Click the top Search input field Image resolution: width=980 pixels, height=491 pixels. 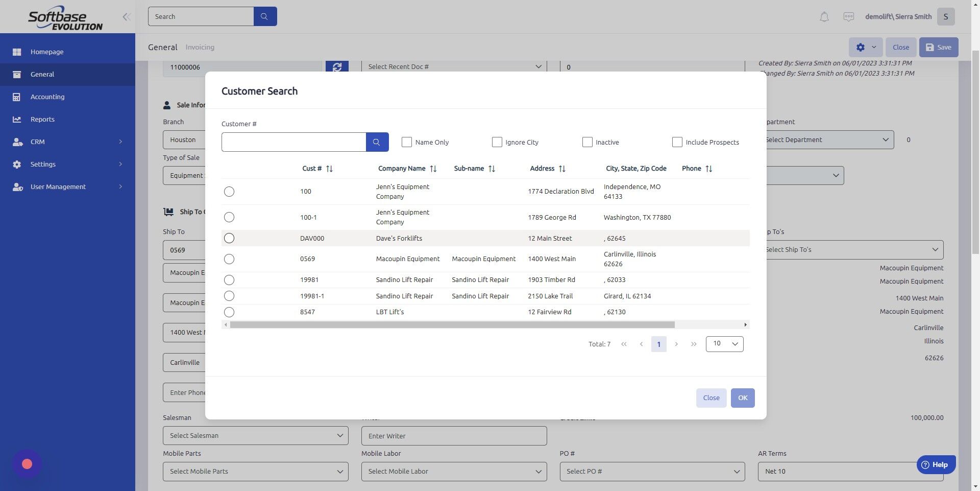(201, 16)
